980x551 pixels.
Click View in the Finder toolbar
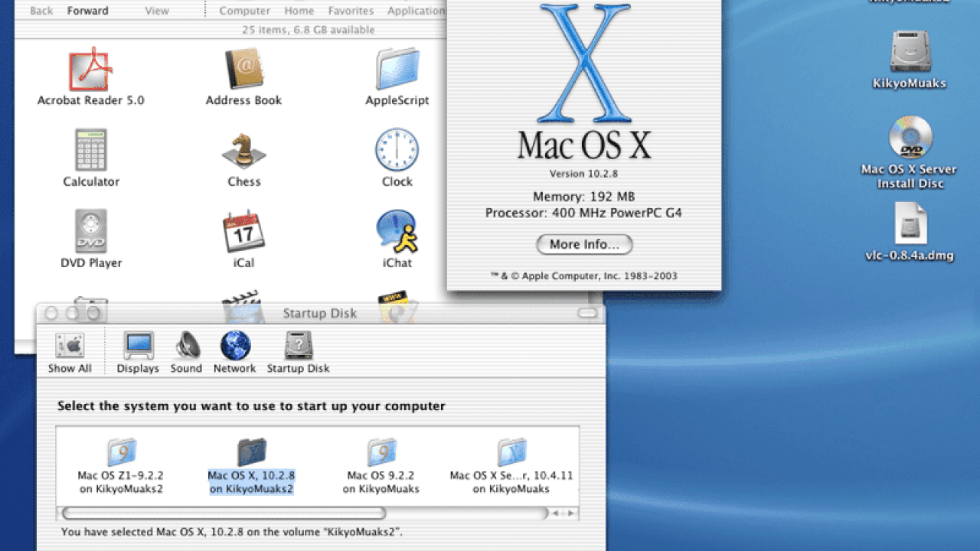(x=157, y=11)
